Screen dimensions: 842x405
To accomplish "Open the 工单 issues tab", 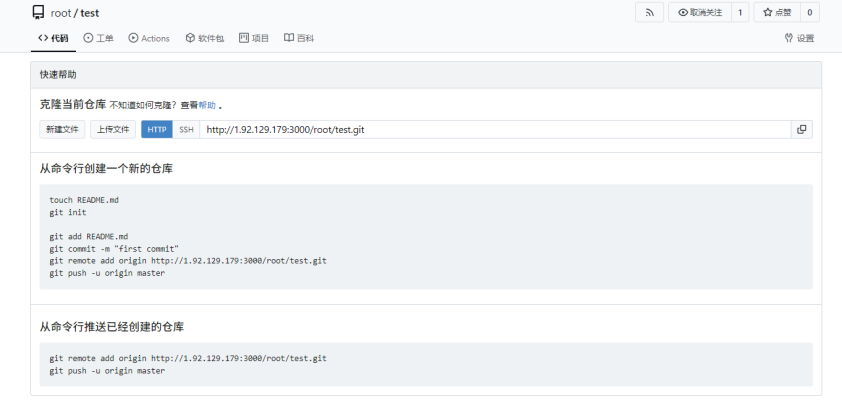I will click(98, 38).
